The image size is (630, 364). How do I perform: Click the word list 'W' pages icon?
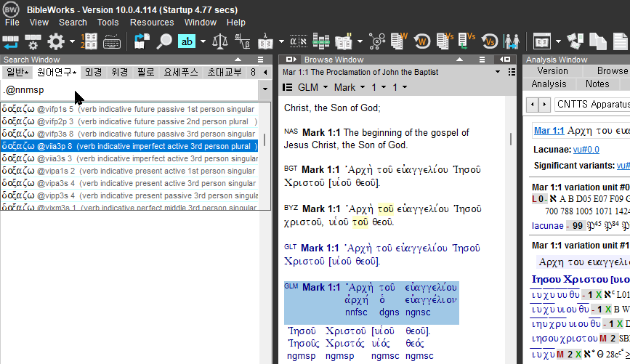coord(400,41)
